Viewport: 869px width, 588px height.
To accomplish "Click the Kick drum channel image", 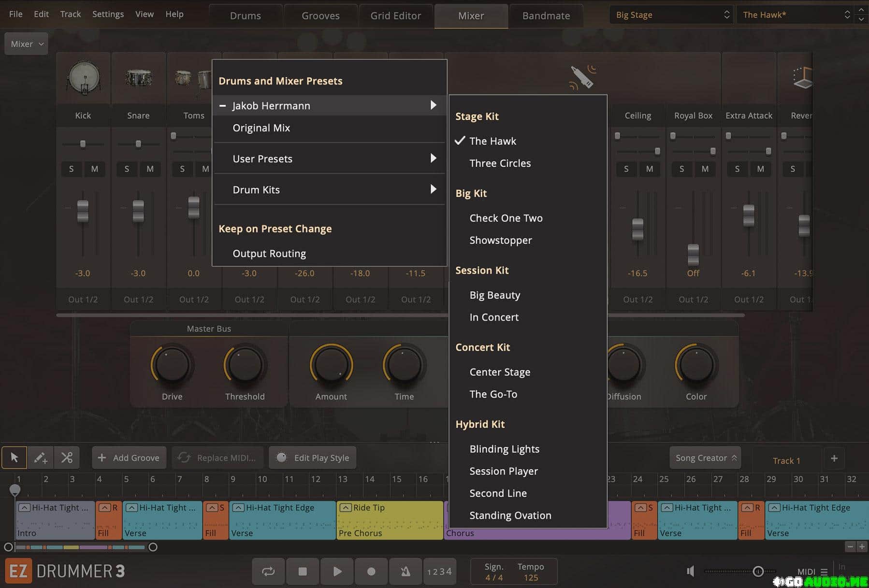I will (x=84, y=77).
